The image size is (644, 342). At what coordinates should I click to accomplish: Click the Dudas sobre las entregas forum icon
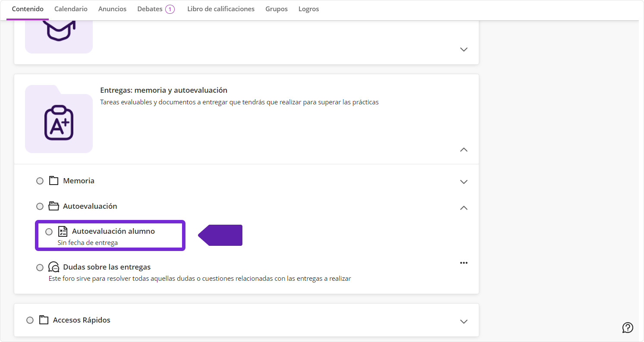click(x=53, y=267)
